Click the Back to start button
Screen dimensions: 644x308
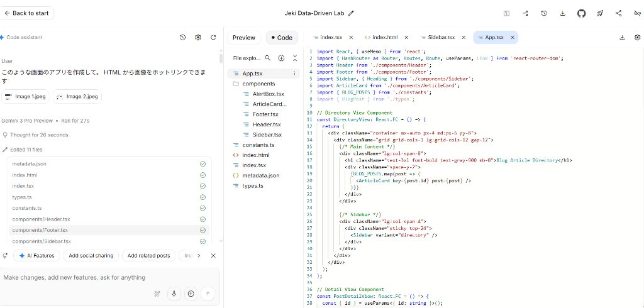click(28, 13)
